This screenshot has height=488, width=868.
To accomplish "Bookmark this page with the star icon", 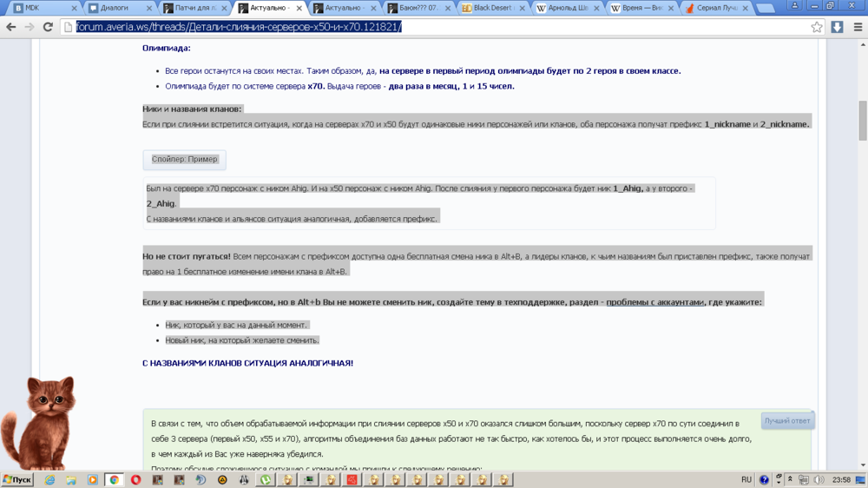I will 817,27.
